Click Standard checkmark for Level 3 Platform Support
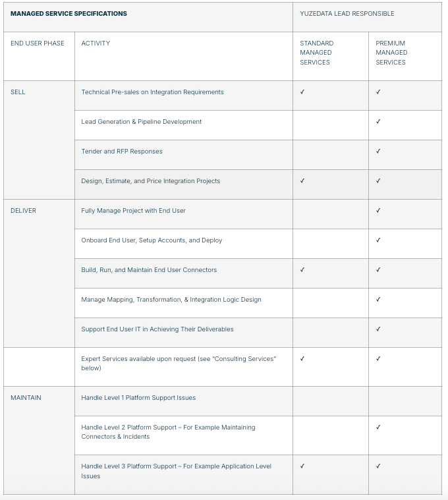This screenshot has width=448, height=500. (x=302, y=466)
